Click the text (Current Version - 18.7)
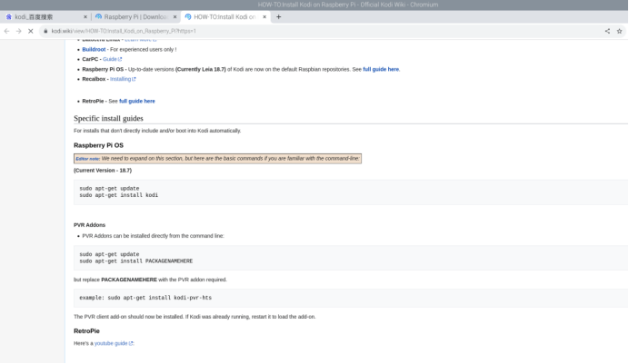Image resolution: width=629 pixels, height=364 pixels. pyautogui.click(x=103, y=171)
